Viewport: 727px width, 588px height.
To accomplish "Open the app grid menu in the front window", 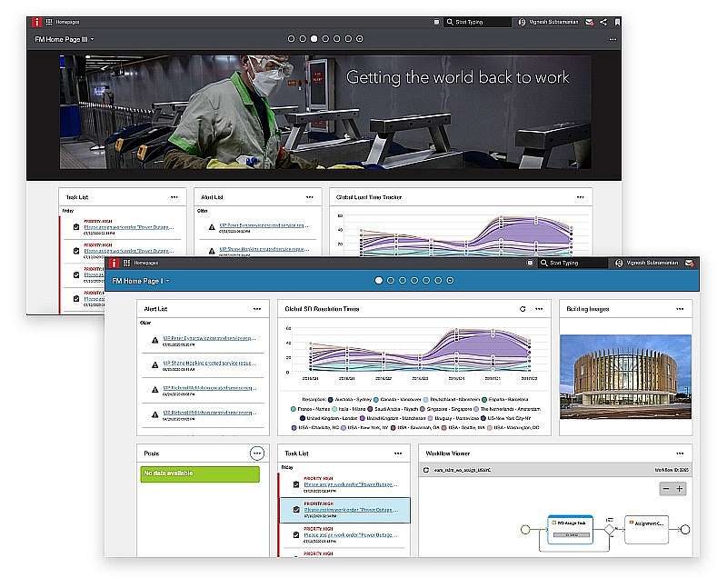I will point(126,263).
